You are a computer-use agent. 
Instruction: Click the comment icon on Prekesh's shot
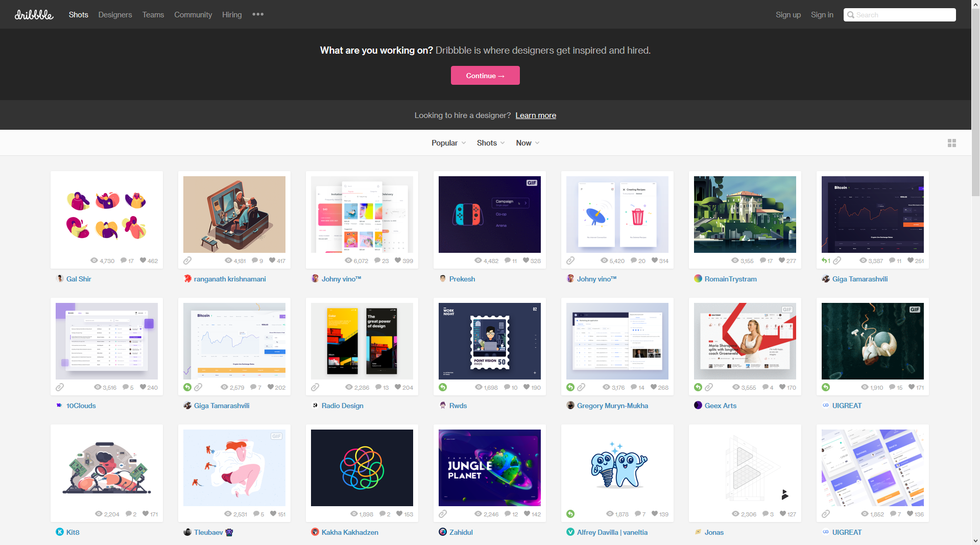tap(508, 260)
